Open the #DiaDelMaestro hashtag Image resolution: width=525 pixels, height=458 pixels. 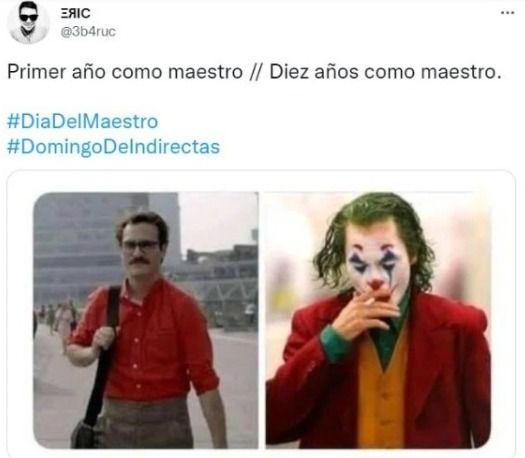click(x=82, y=121)
